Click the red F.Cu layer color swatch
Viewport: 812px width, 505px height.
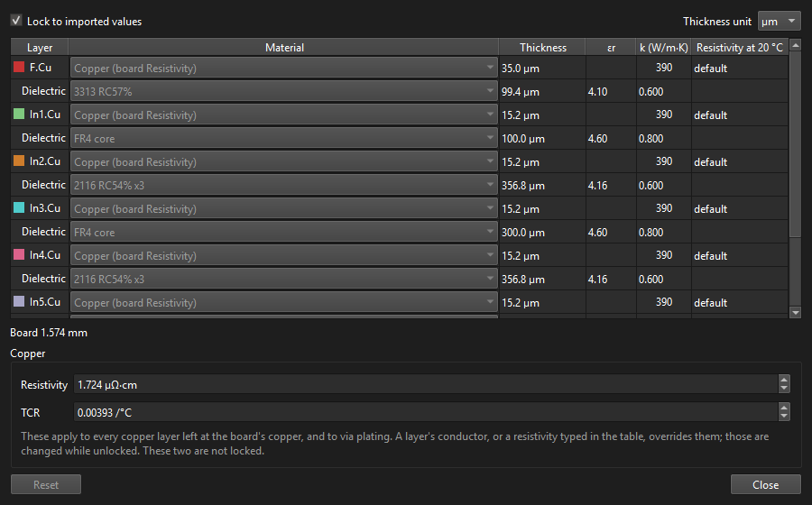tap(19, 67)
